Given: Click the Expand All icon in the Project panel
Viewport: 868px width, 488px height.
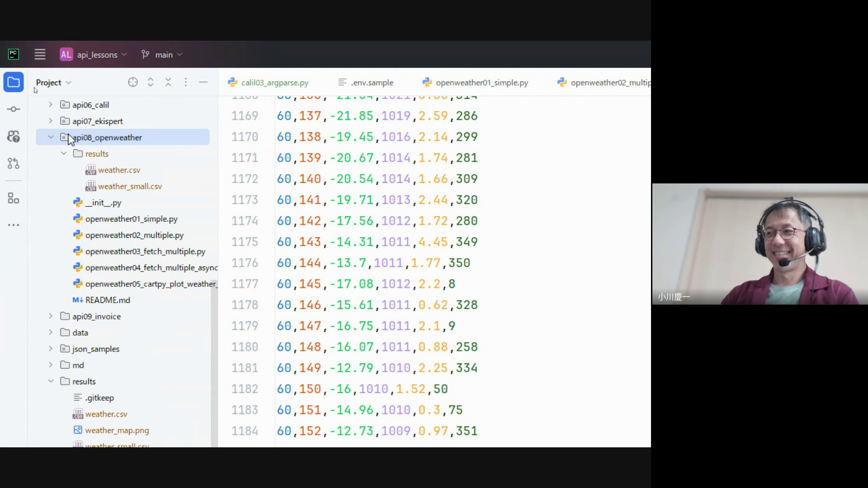Looking at the screenshot, I should pos(151,82).
